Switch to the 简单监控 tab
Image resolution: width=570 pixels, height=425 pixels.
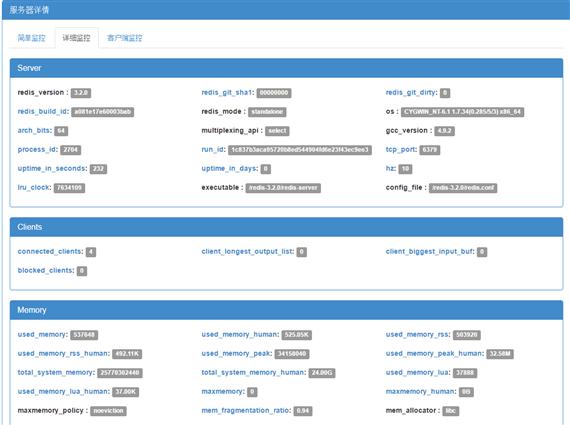[31, 38]
